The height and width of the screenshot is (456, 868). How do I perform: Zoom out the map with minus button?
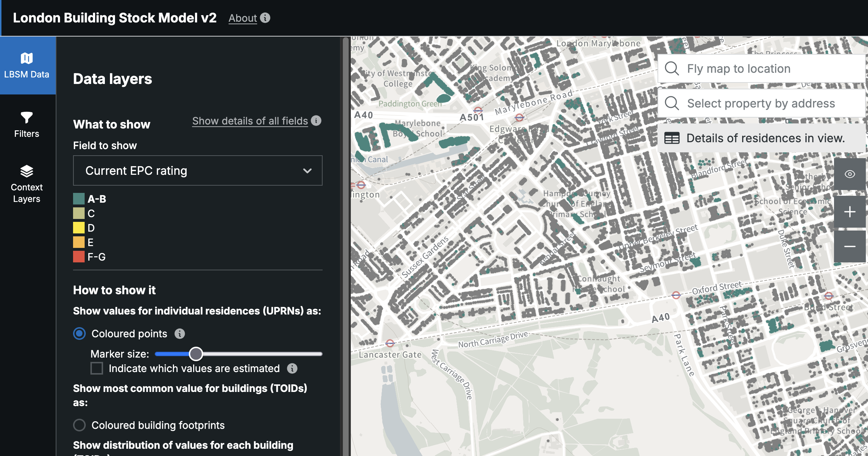tap(850, 246)
